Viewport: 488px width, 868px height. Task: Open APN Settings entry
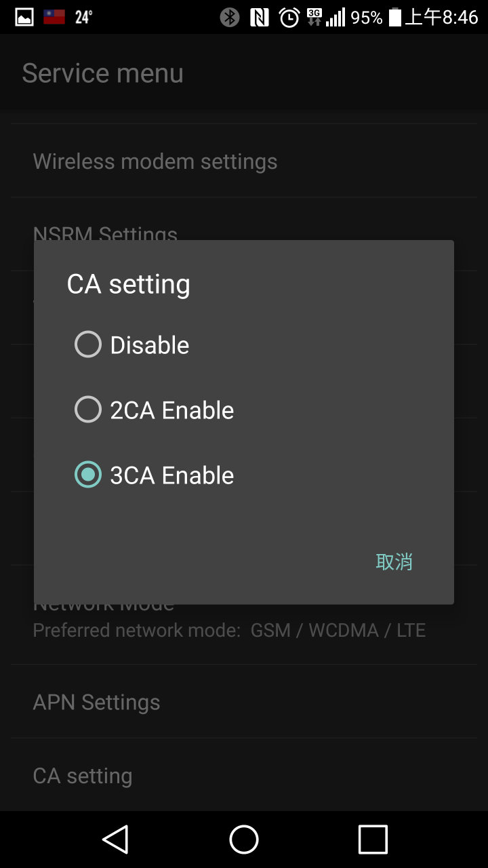(244, 702)
